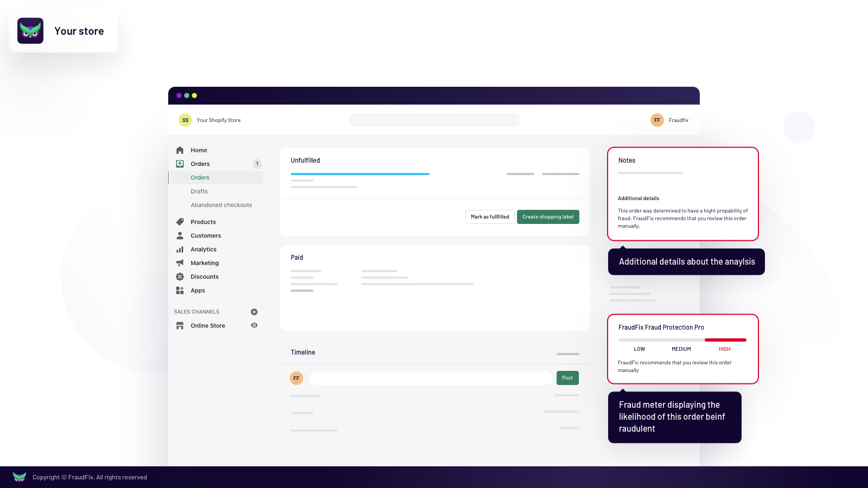Click the FF Fraudfix account avatar
This screenshot has width=868, height=488.
coord(657,120)
